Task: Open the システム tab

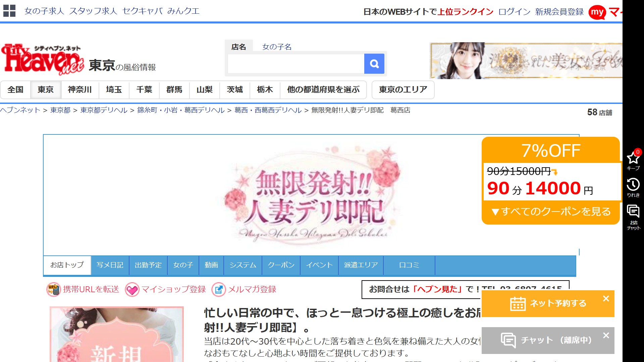Action: (243, 265)
